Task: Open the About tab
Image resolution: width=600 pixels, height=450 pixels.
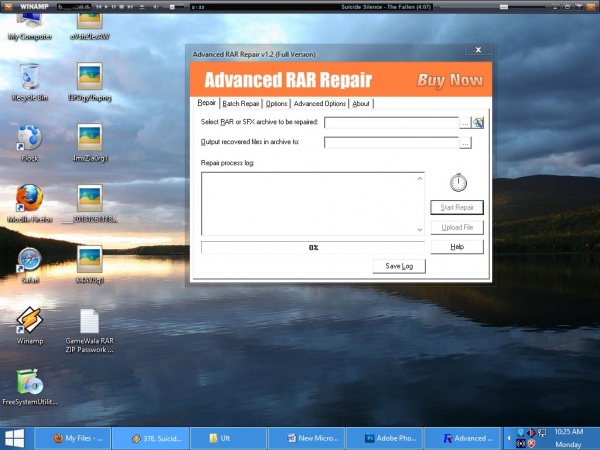Action: 361,104
